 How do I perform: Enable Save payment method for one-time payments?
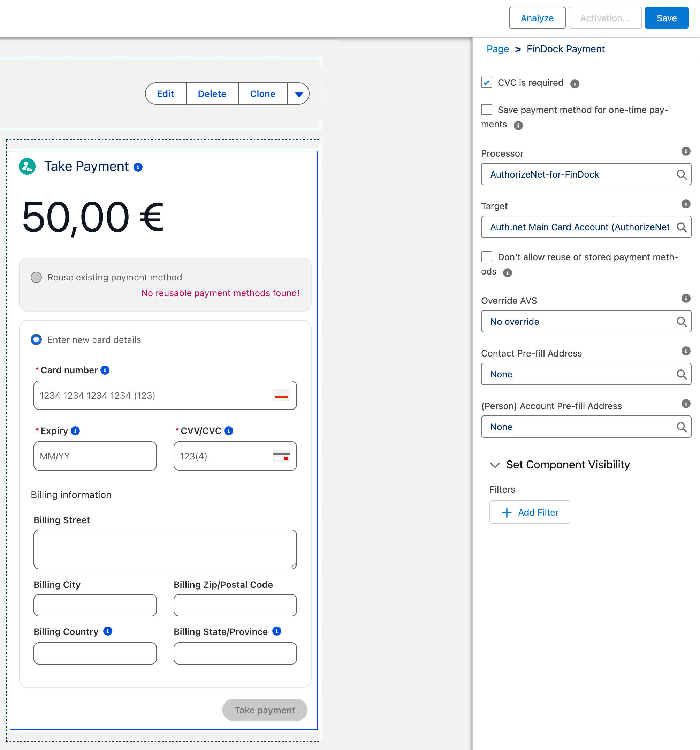[x=486, y=110]
